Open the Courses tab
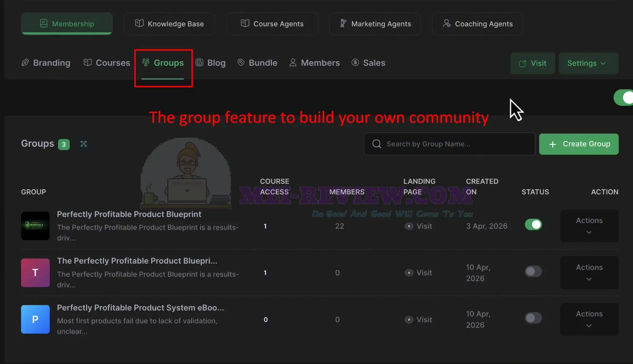Image resolution: width=633 pixels, height=364 pixels. point(107,63)
